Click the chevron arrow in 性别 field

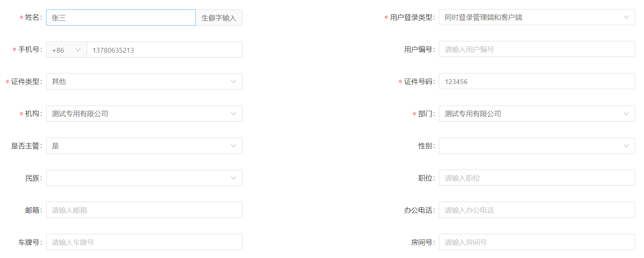626,146
